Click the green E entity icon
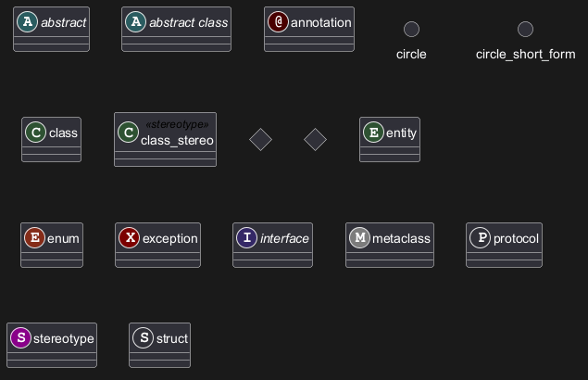This screenshot has height=380, width=588. click(374, 133)
